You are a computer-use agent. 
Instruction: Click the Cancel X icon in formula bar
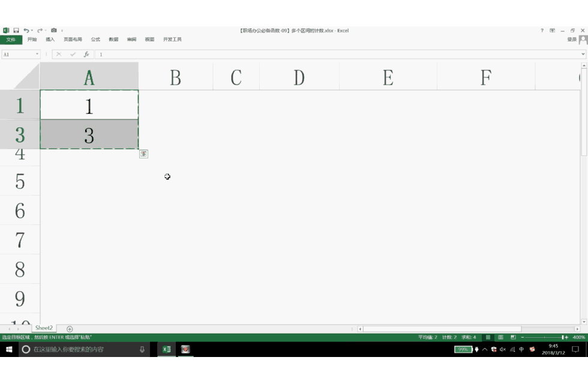point(59,55)
